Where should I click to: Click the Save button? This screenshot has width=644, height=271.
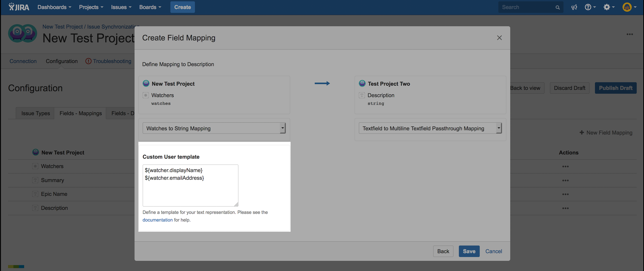(469, 251)
